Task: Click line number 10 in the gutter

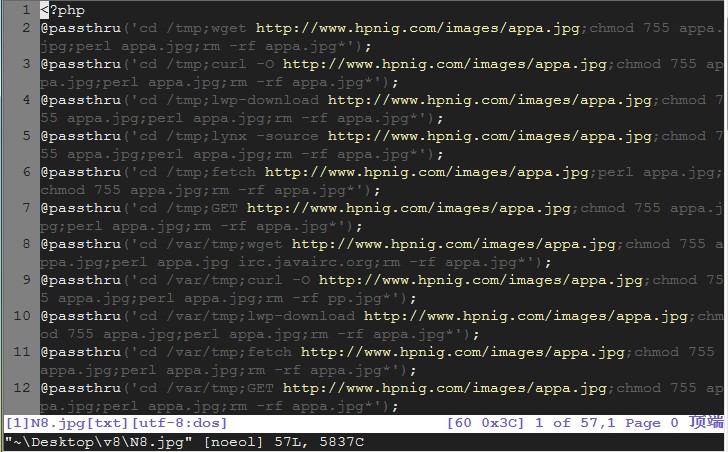Action: (x=22, y=316)
